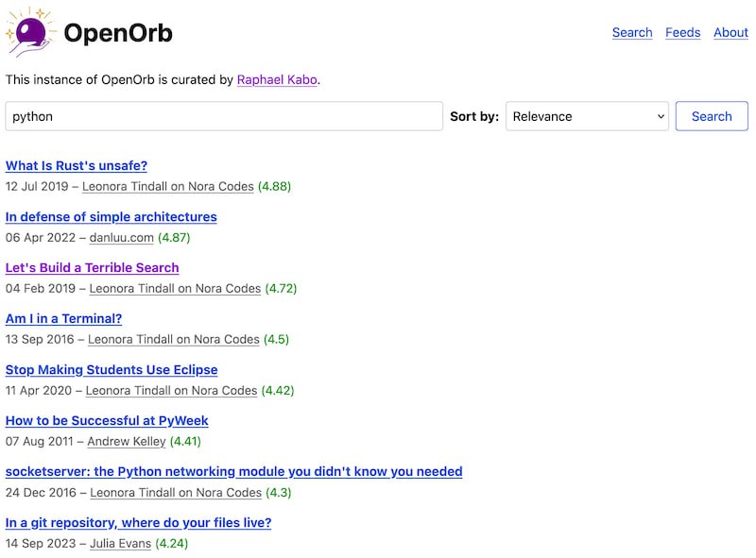Open the About page
The height and width of the screenshot is (558, 756).
click(730, 32)
